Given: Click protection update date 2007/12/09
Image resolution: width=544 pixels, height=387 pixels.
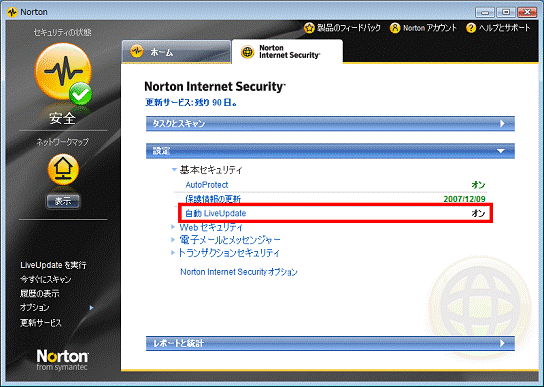Looking at the screenshot, I should pos(465,199).
